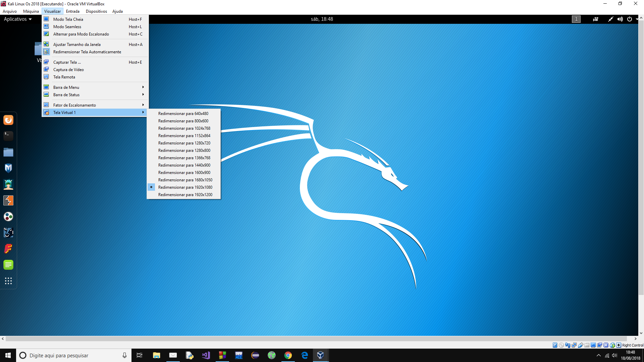Click the Kali power icon in top bar
Image resolution: width=644 pixels, height=362 pixels.
630,19
